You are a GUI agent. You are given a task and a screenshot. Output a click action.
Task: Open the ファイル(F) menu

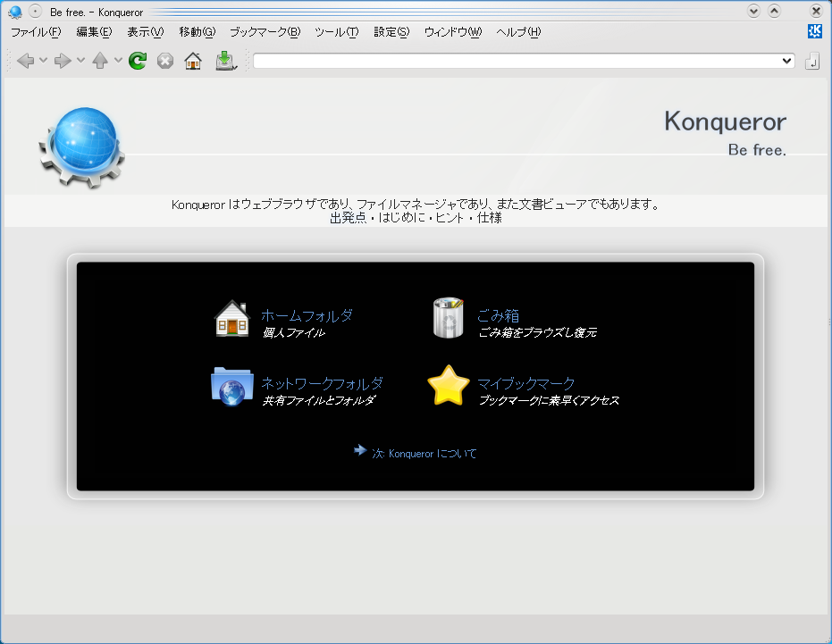36,32
